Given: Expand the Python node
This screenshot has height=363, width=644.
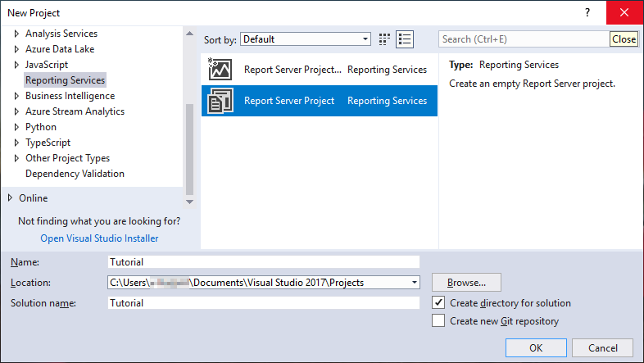Looking at the screenshot, I should (x=16, y=127).
